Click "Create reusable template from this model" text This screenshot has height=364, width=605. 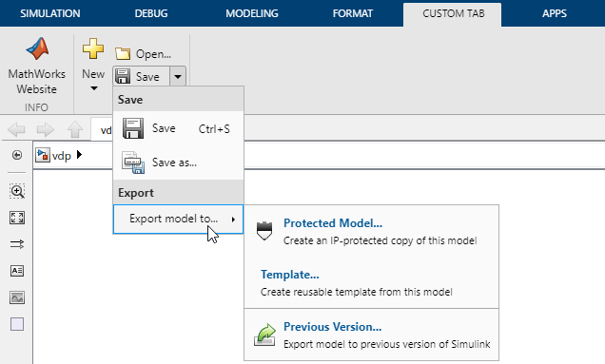tap(357, 292)
